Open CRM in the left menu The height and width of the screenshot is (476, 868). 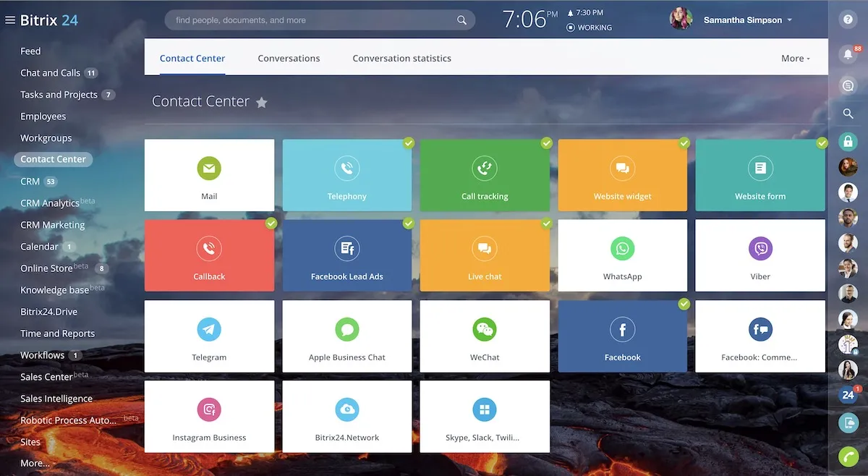coord(30,182)
